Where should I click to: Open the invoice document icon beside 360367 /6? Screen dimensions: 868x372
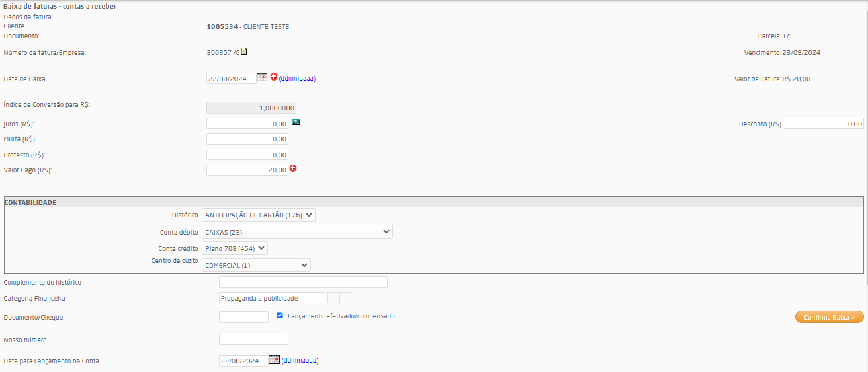pos(244,52)
